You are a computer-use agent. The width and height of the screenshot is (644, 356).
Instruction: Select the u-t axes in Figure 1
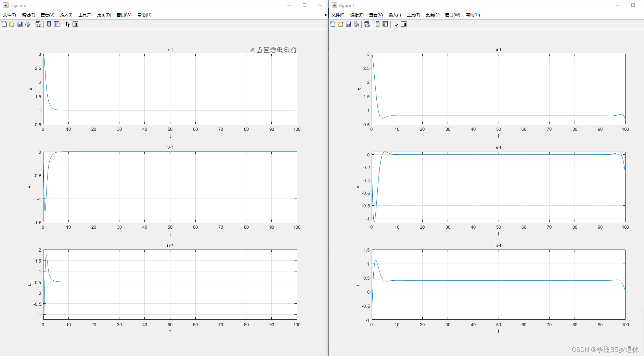[x=499, y=284]
